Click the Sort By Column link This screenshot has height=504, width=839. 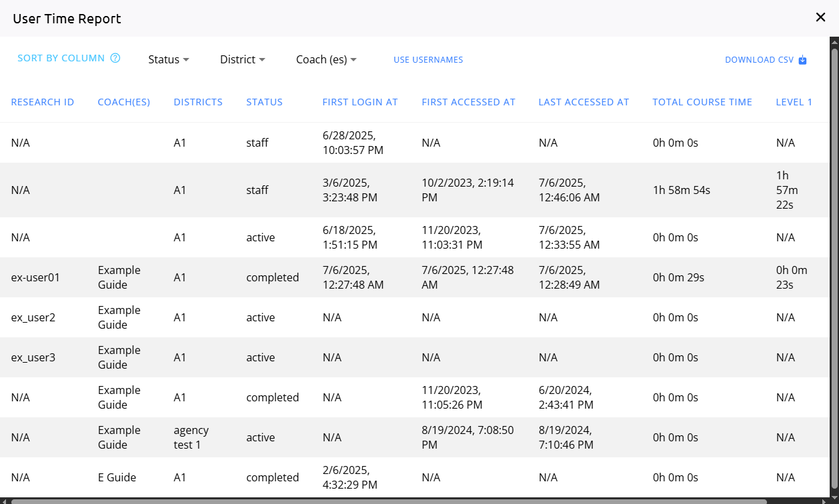61,58
